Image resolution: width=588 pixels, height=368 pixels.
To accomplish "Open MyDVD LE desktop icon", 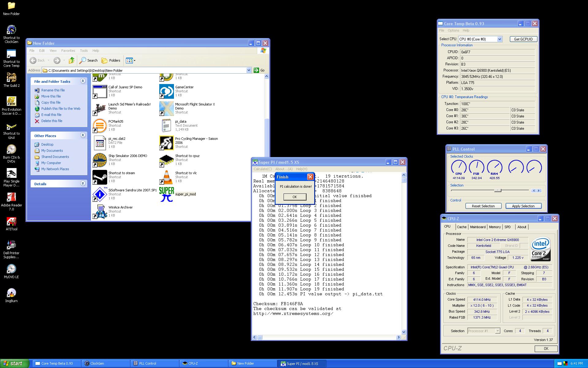I will pos(11,271).
